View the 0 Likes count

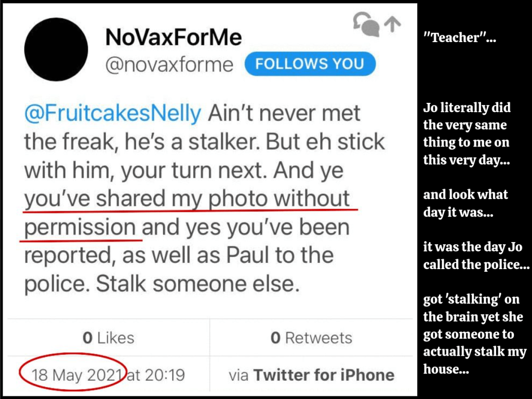108,338
